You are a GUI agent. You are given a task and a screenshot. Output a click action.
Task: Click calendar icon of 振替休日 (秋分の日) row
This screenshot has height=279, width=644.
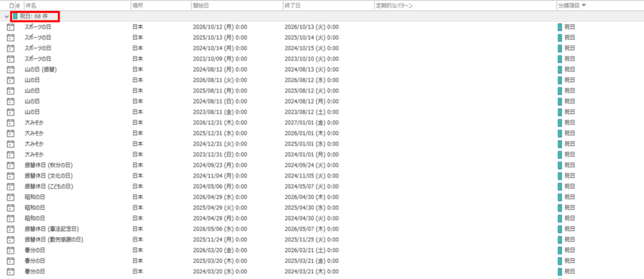[x=10, y=165]
